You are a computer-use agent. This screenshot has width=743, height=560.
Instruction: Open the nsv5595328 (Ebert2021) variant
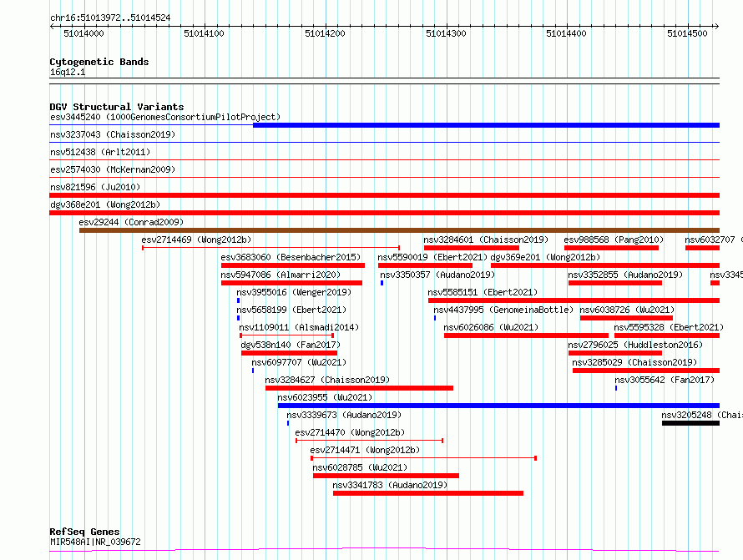pos(669,327)
